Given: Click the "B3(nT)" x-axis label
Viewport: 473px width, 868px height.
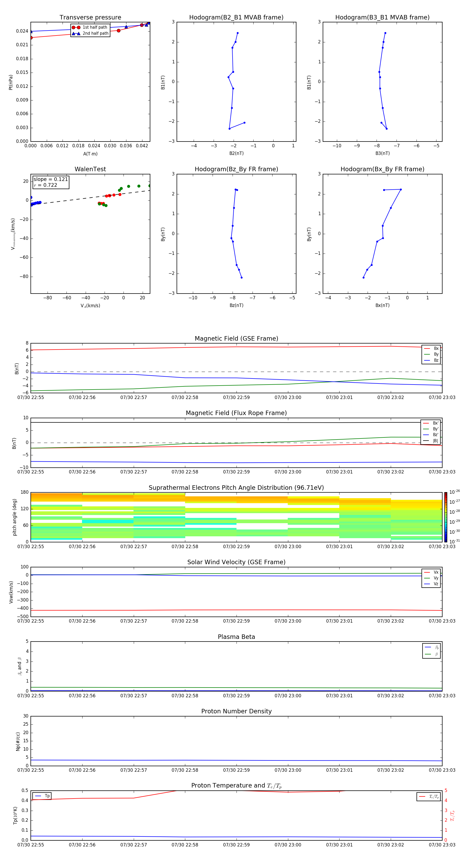Looking at the screenshot, I should point(382,153).
